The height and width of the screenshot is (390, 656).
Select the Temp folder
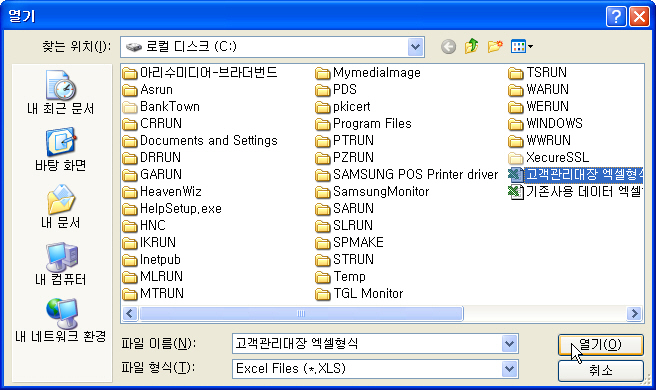(x=341, y=276)
